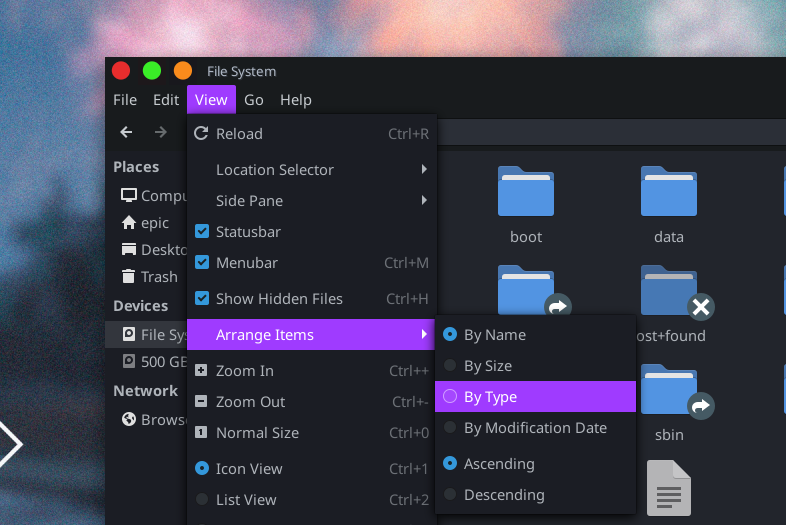The width and height of the screenshot is (786, 525).
Task: Click the Zoom Out minus icon
Action: (201, 401)
